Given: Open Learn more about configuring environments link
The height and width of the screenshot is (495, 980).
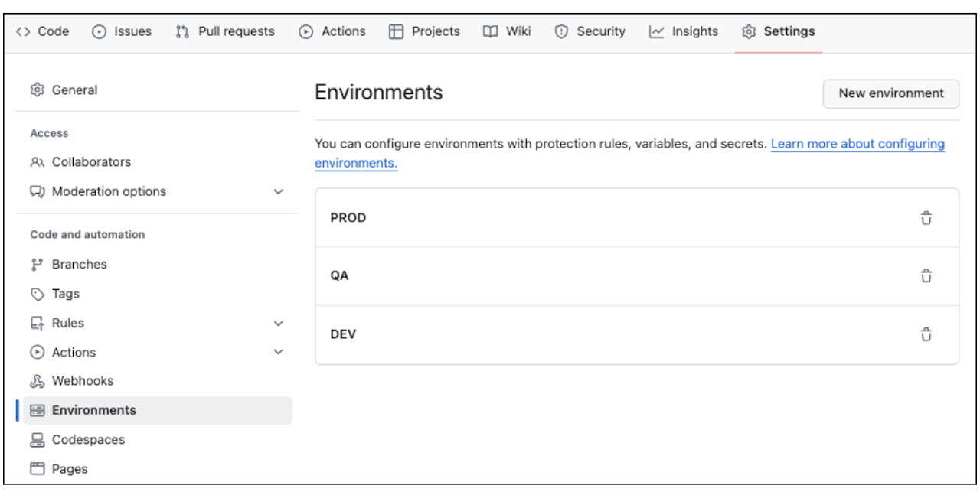Looking at the screenshot, I should 629,153.
